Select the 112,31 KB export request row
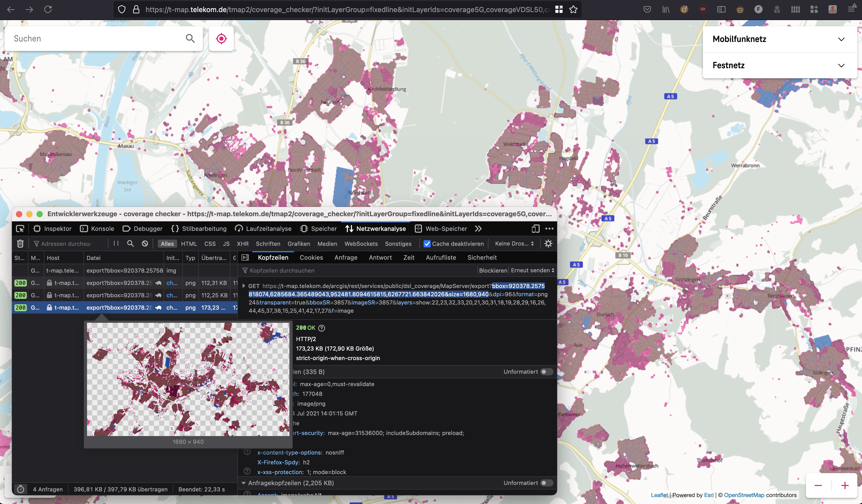Screen dimensions: 862x504 click(x=125, y=283)
